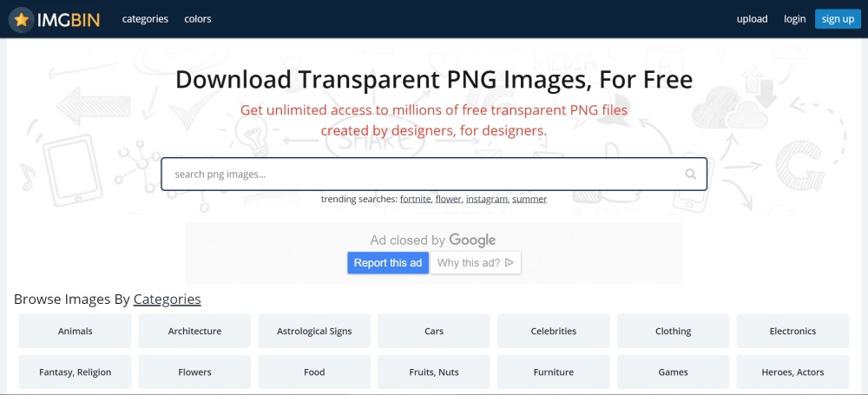The image size is (868, 395).
Task: Click the login link
Action: point(794,19)
